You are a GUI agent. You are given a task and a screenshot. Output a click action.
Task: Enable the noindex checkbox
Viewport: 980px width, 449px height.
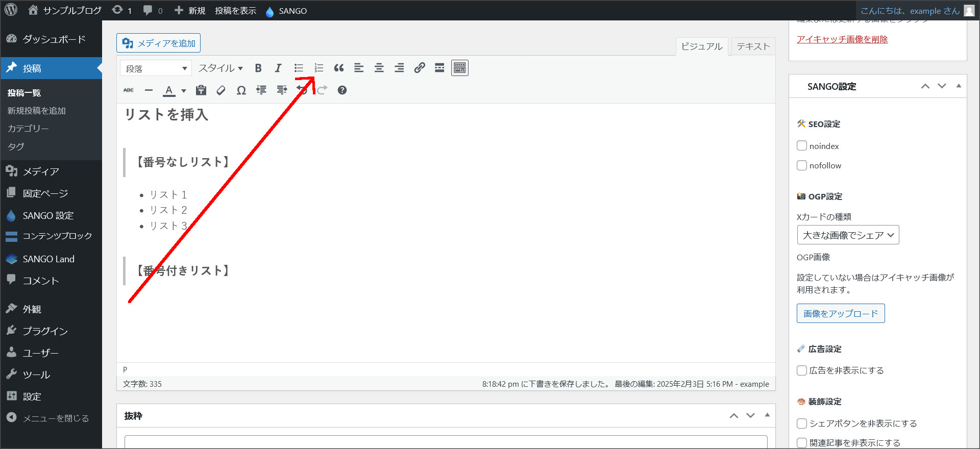point(802,146)
